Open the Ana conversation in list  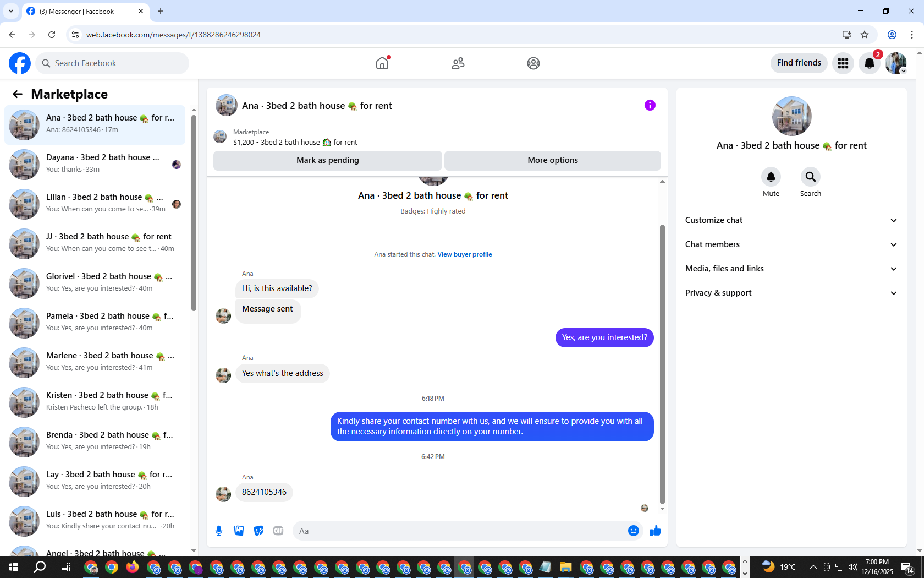coord(95,124)
